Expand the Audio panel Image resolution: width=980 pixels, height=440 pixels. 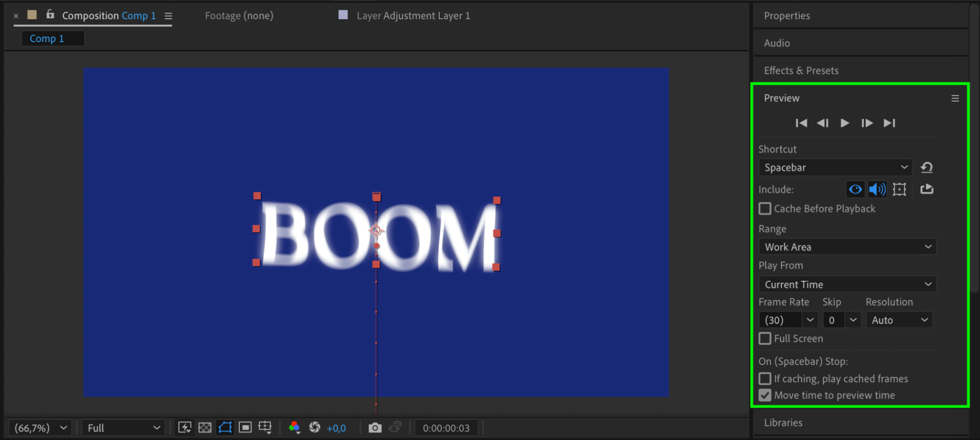coord(777,43)
